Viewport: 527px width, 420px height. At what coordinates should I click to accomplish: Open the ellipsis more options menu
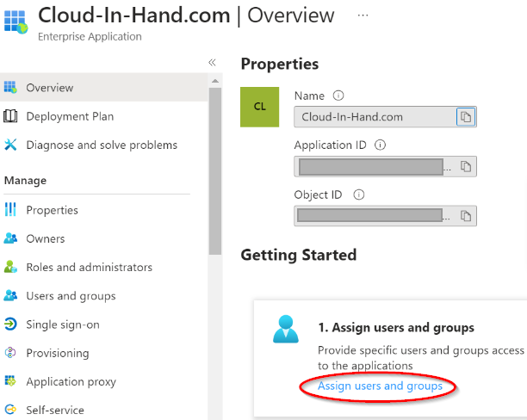point(363,15)
